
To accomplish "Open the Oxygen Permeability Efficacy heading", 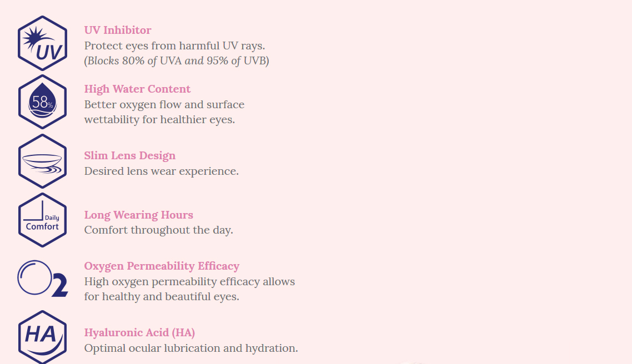I will (162, 266).
